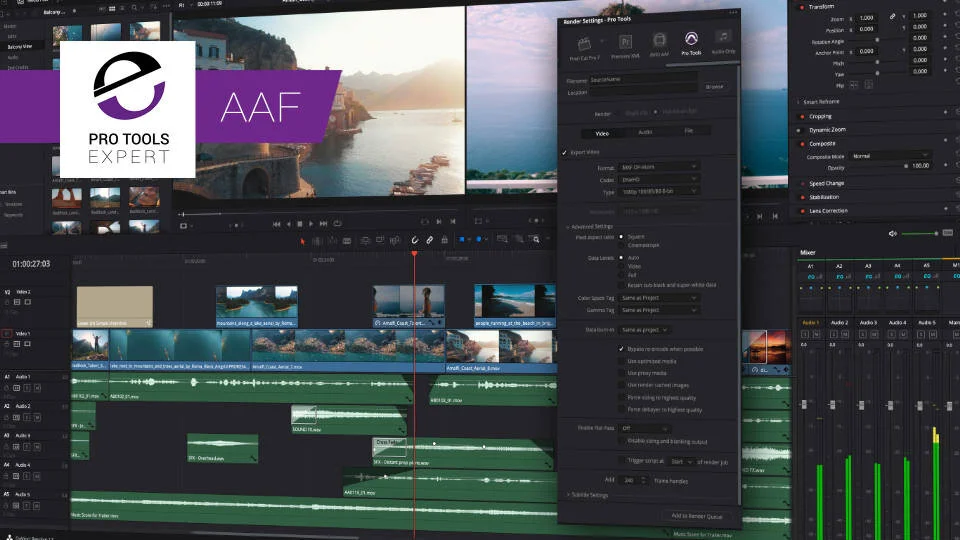Open the timeline zoom magnifier tool

tap(536, 239)
